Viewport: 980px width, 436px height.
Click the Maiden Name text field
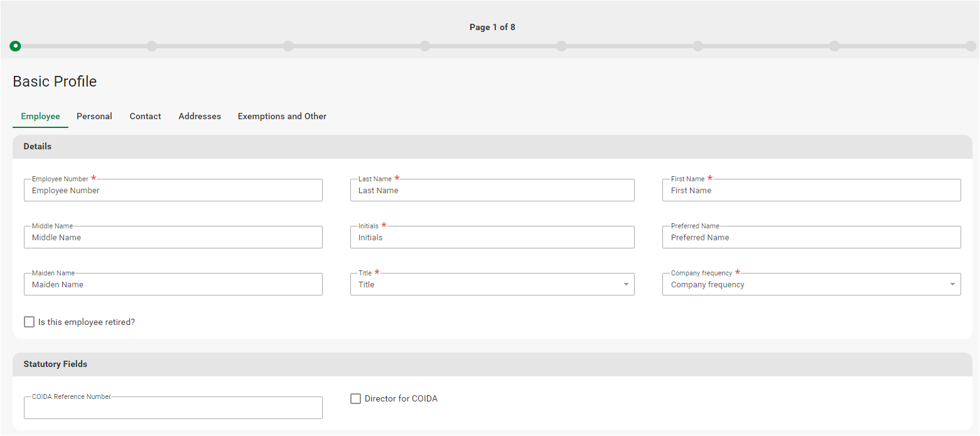pyautogui.click(x=173, y=285)
